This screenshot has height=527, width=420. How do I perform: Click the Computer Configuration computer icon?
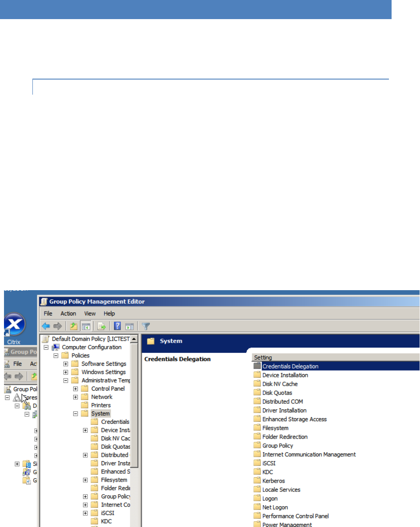pyautogui.click(x=56, y=347)
